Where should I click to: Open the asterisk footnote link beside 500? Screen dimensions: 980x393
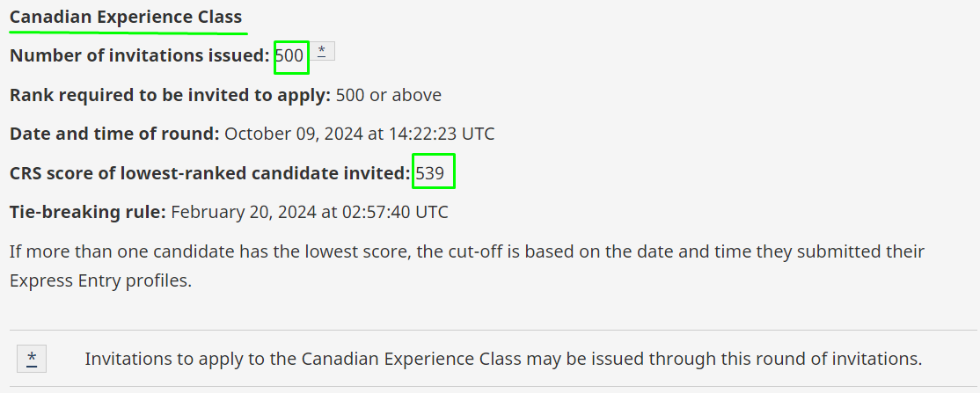(322, 51)
